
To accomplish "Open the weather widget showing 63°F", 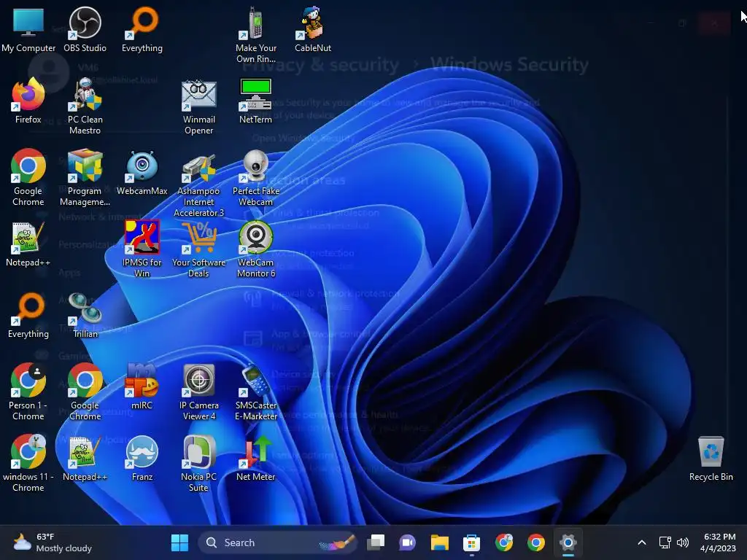I will point(53,542).
